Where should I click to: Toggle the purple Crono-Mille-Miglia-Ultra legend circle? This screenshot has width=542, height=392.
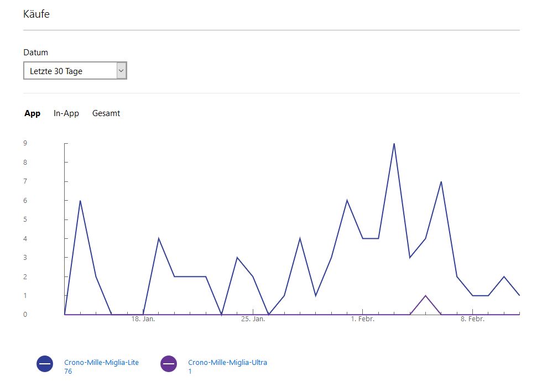[x=169, y=364]
